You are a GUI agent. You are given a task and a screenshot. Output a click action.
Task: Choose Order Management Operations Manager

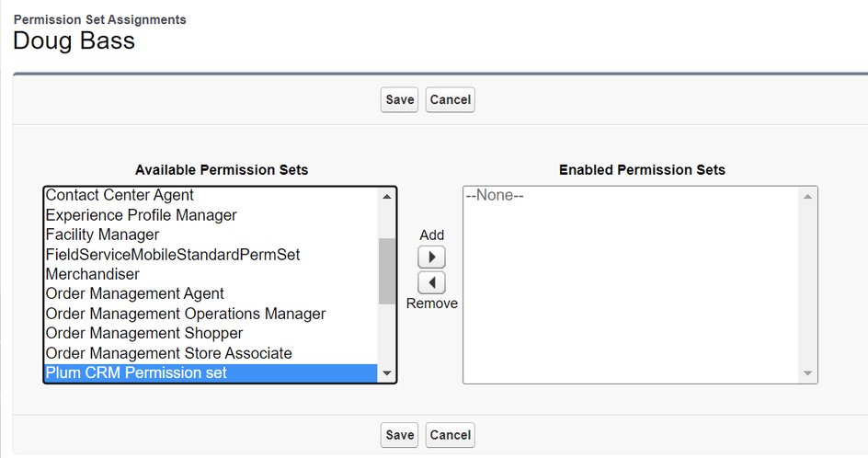point(185,314)
